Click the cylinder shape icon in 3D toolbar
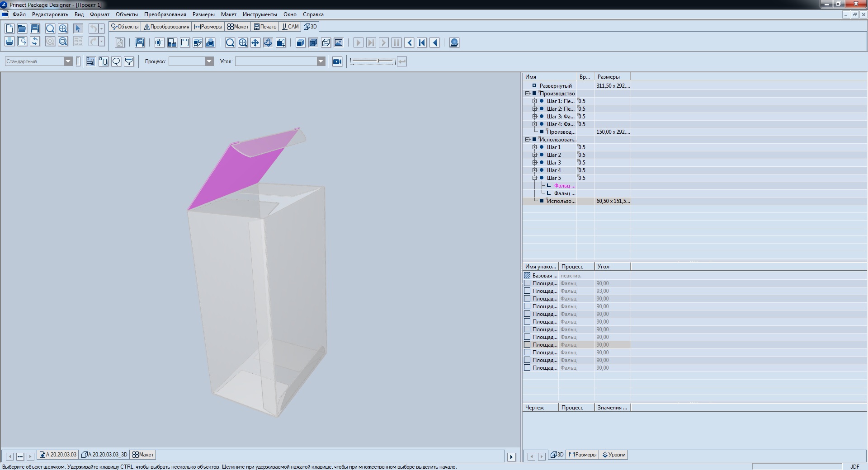This screenshot has height=470, width=868. (x=210, y=42)
